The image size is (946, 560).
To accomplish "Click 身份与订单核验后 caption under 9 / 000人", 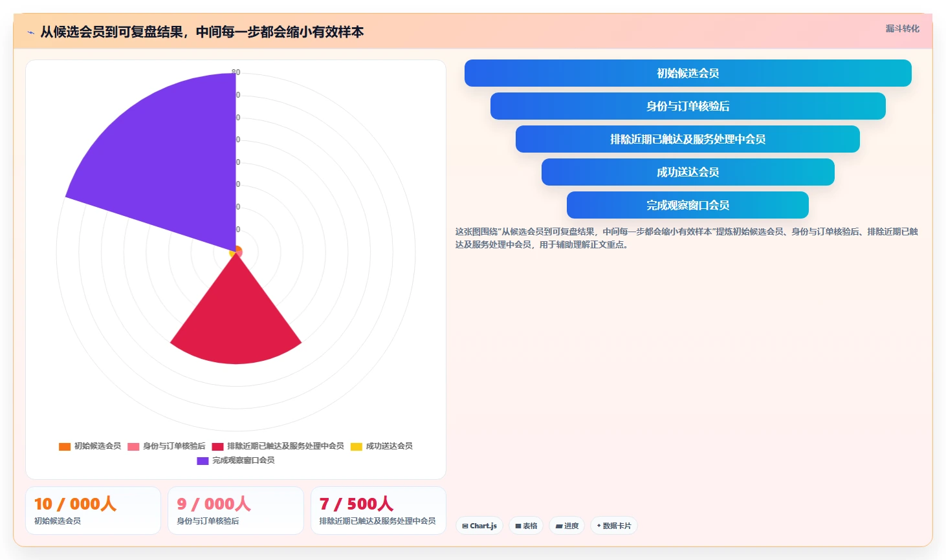I will (208, 521).
